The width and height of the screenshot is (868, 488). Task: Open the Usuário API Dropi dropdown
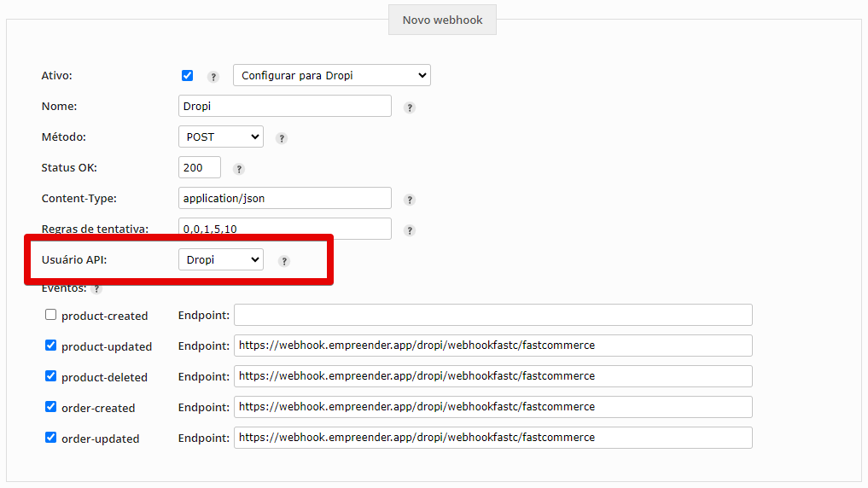pyautogui.click(x=221, y=259)
